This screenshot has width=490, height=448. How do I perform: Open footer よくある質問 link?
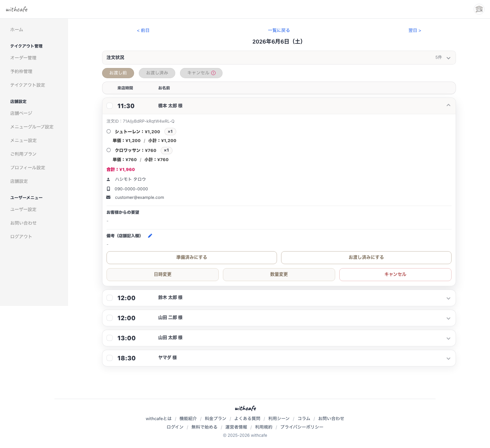247,418
